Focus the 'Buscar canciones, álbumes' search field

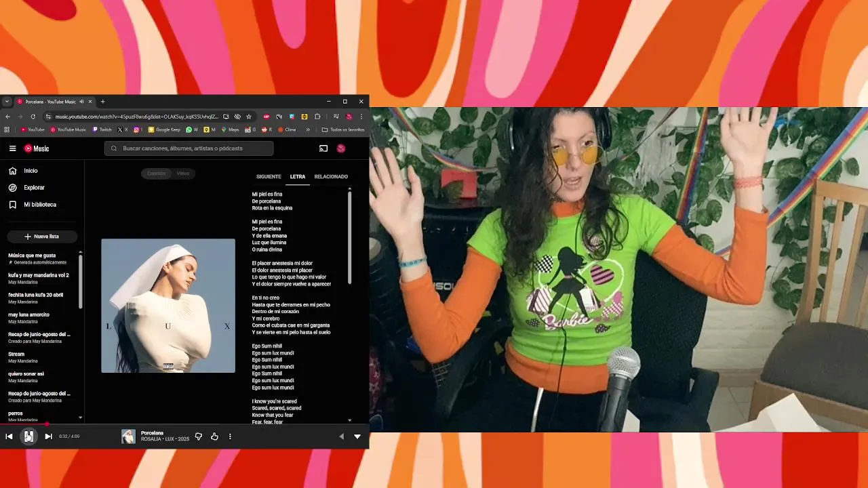point(189,148)
